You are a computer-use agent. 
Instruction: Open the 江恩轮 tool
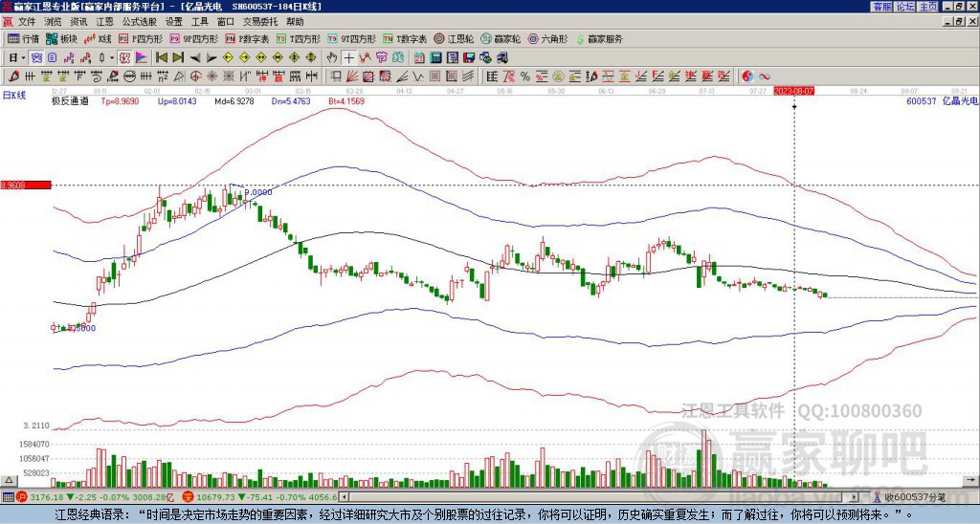(454, 38)
